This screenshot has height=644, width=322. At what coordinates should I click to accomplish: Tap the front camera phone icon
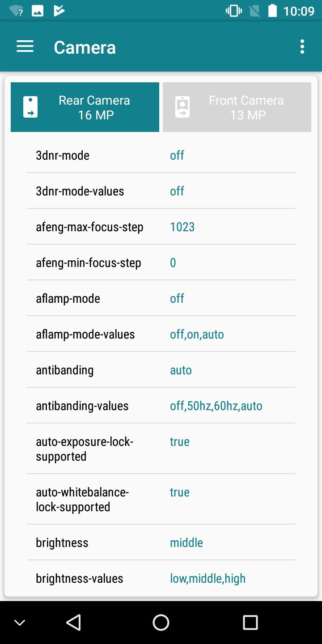(x=182, y=107)
